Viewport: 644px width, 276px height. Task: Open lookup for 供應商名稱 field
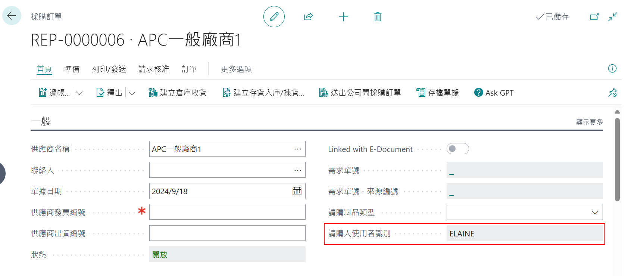tap(297, 149)
